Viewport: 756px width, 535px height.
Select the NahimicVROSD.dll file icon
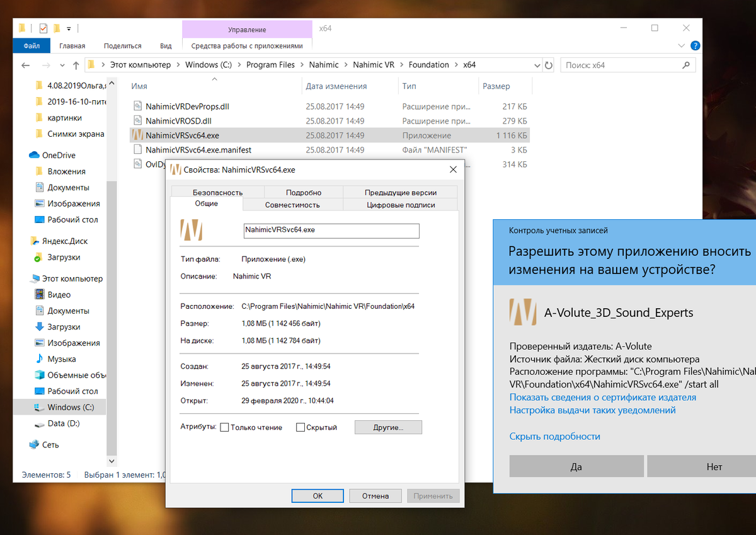pos(138,120)
